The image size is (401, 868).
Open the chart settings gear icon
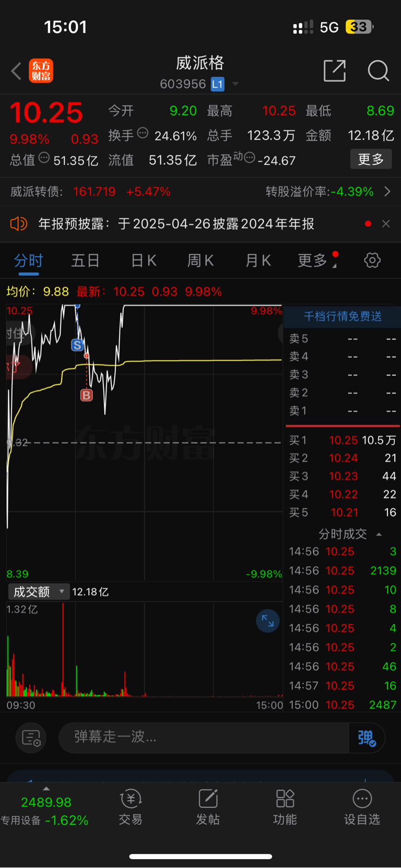tap(372, 260)
